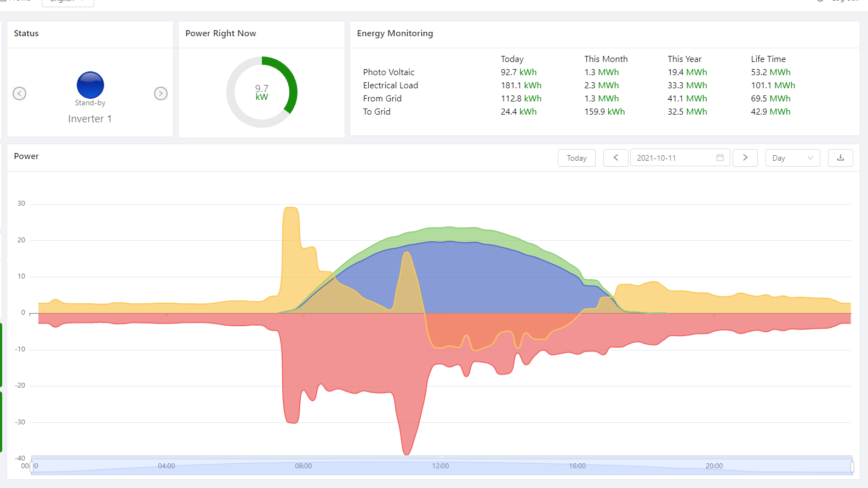Click the 41.1 MWh This Year value
The image size is (868, 488).
pyautogui.click(x=687, y=99)
